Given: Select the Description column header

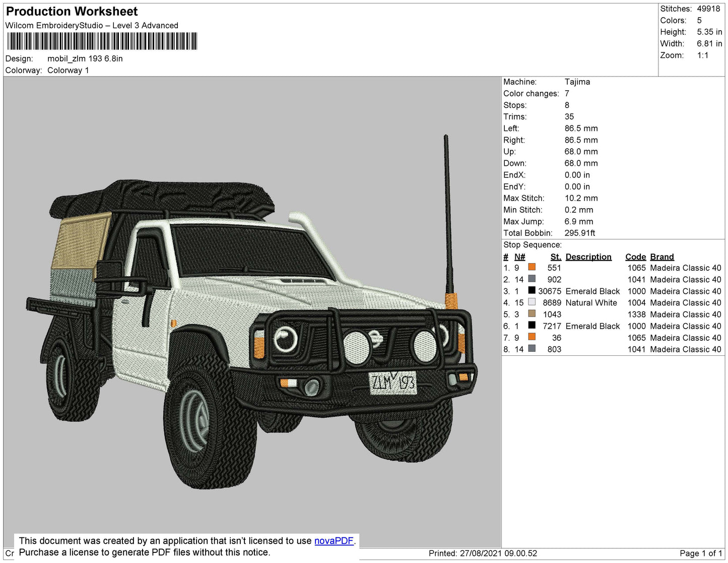Looking at the screenshot, I should click(x=588, y=257).
